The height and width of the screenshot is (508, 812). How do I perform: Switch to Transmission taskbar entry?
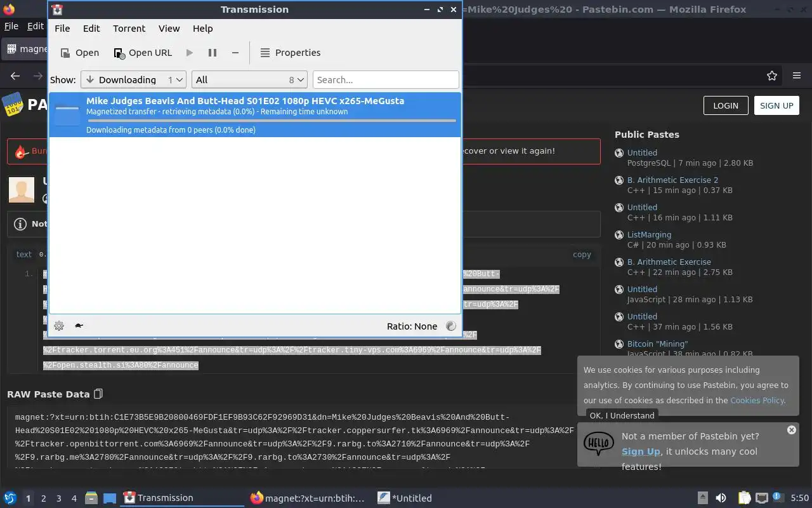pos(182,498)
